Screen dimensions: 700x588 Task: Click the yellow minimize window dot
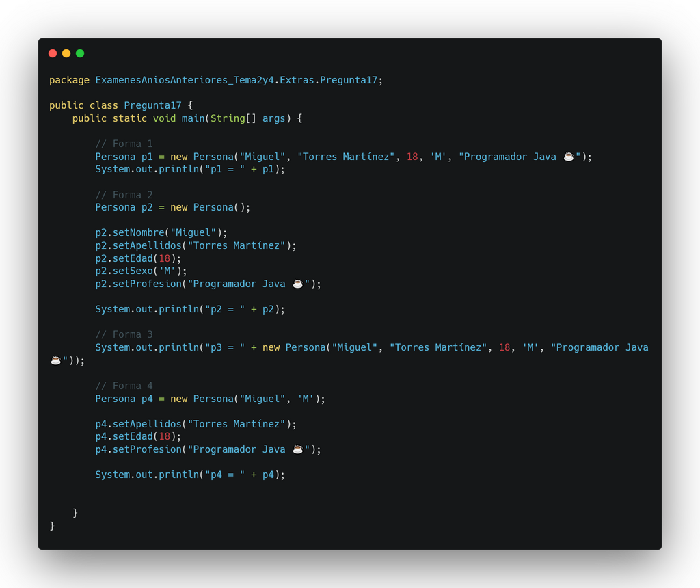66,53
